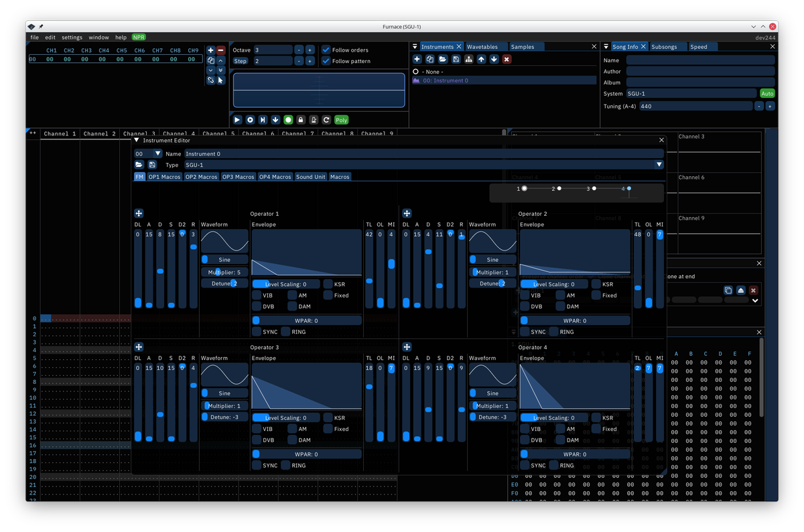Increase Tuning (A-4) with plus button

[770, 106]
